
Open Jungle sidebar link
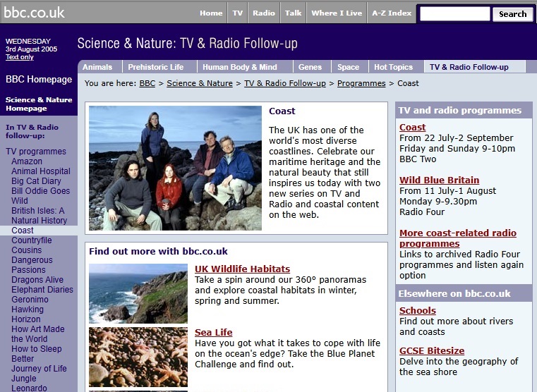coord(23,379)
